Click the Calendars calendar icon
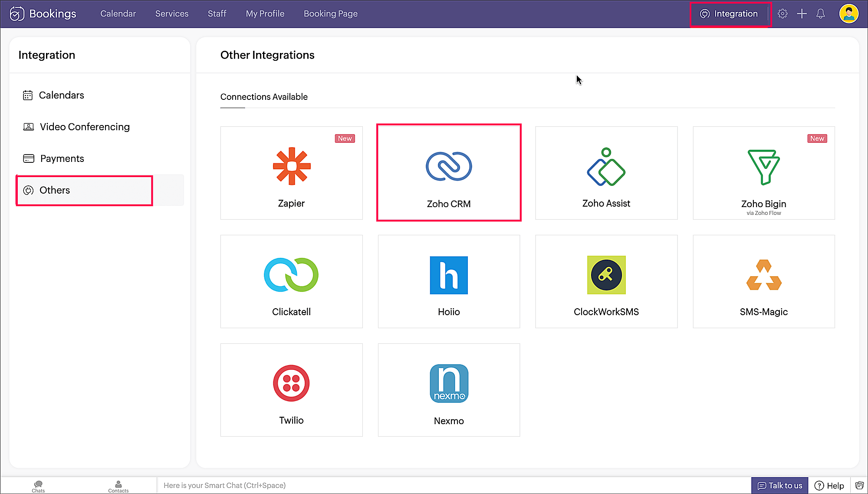868x494 pixels. (28, 95)
